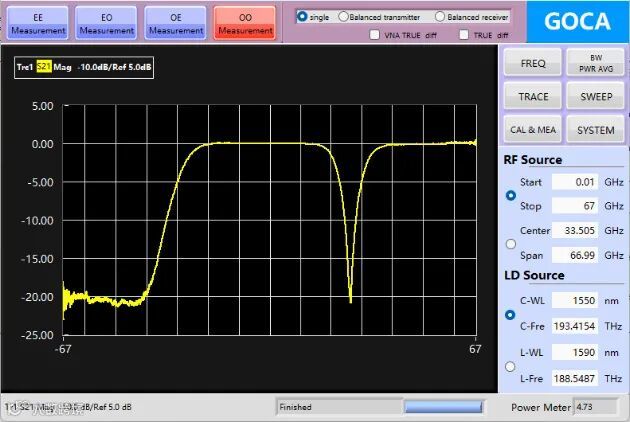Switch to EE Measurement mode
Screen dimensions: 630x422
point(38,23)
